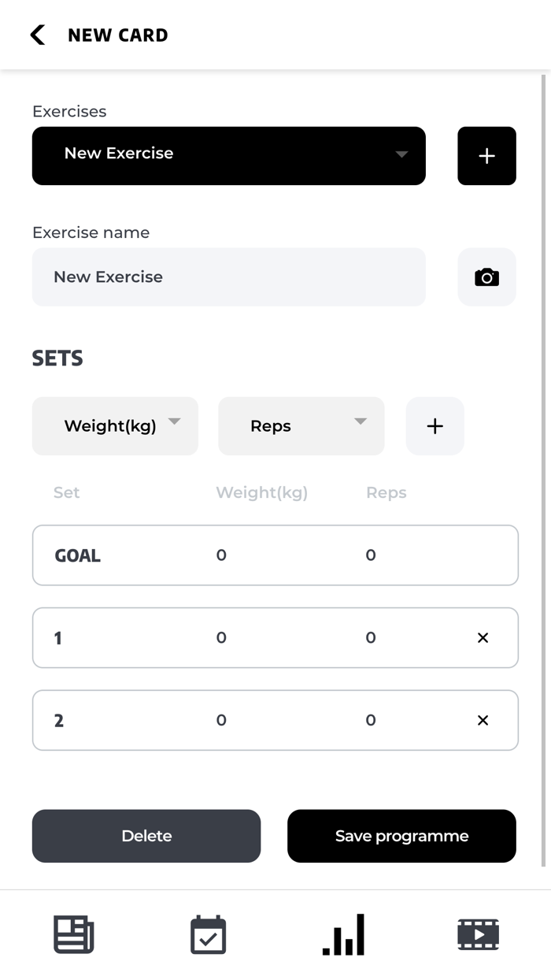Open the workout cards section in bottom bar
Image resolution: width=551 pixels, height=980 pixels.
pyautogui.click(x=73, y=934)
